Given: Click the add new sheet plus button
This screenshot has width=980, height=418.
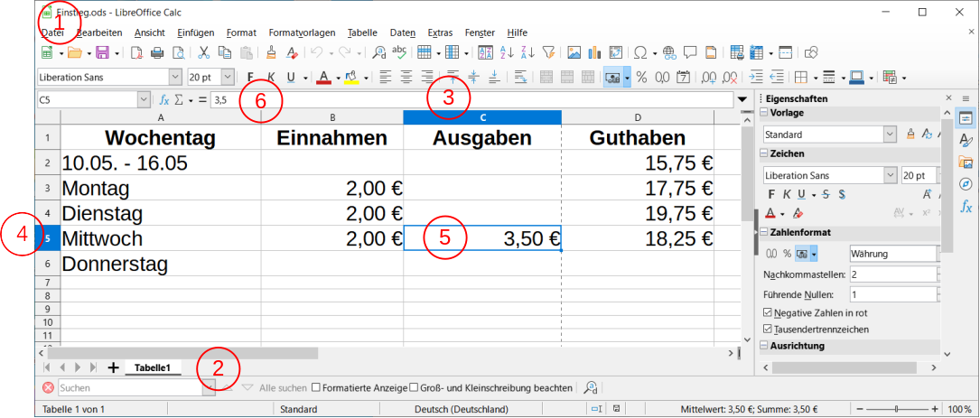Looking at the screenshot, I should (x=113, y=367).
